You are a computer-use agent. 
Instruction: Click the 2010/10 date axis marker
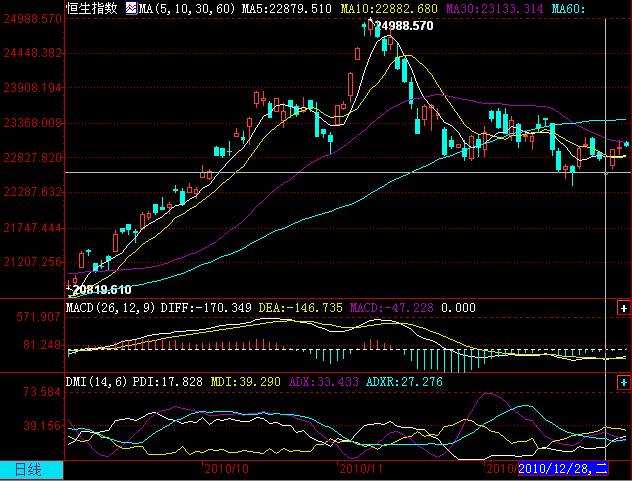pyautogui.click(x=227, y=469)
